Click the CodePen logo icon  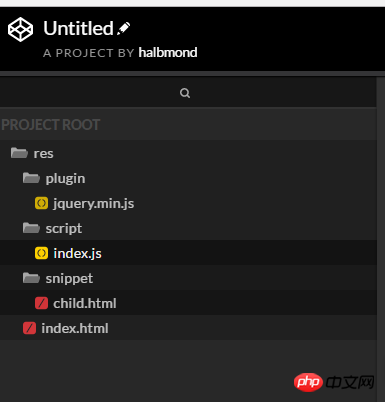click(20, 29)
